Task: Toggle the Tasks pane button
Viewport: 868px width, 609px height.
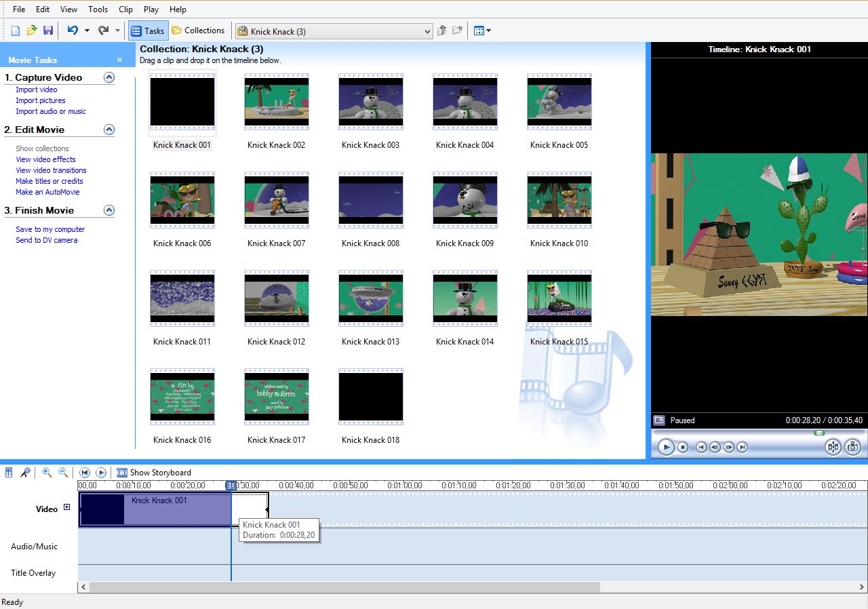Action: [148, 31]
